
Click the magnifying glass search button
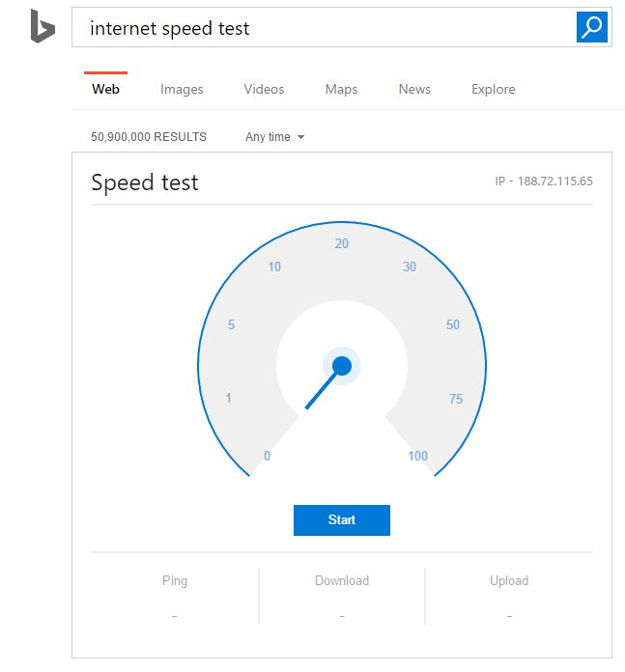point(591,27)
